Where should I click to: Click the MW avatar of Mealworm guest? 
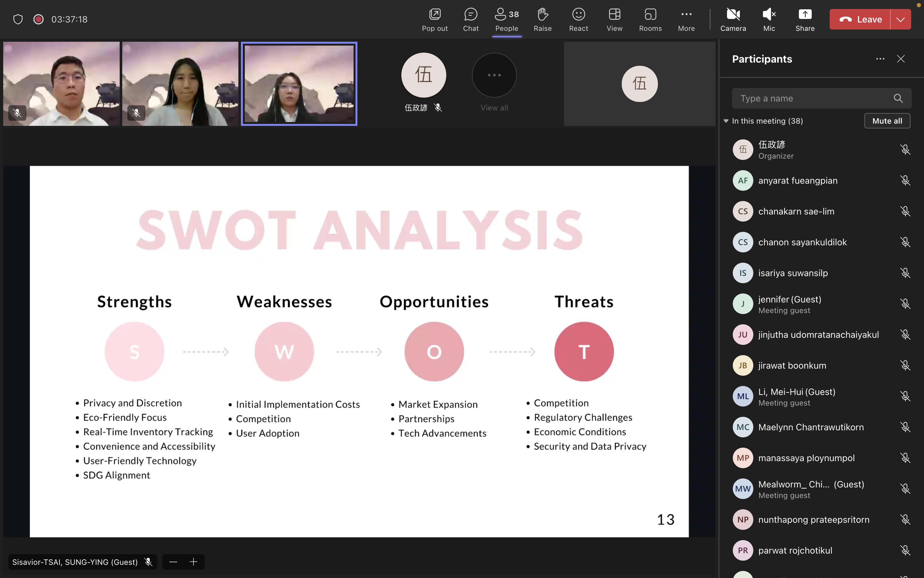(x=743, y=489)
